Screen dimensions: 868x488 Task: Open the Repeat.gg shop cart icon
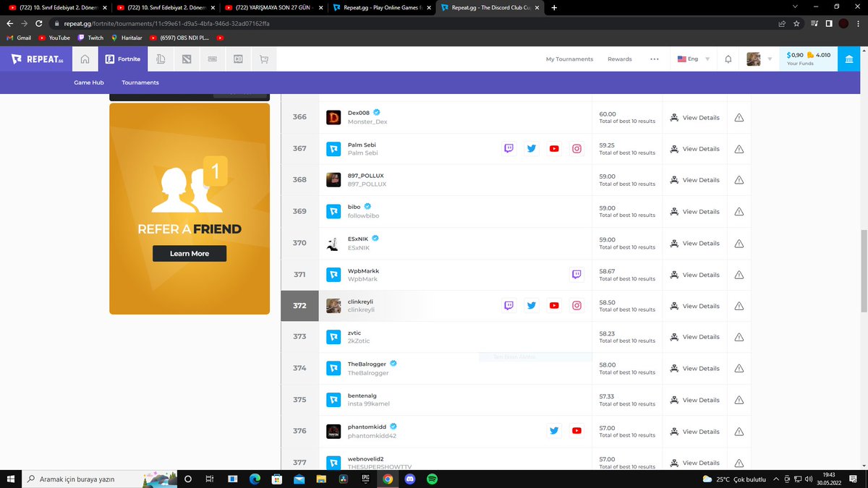pos(264,59)
